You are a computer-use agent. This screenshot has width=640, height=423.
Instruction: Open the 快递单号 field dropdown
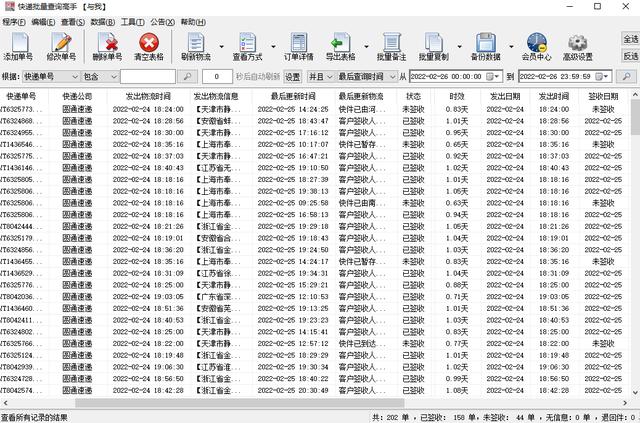(x=51, y=76)
